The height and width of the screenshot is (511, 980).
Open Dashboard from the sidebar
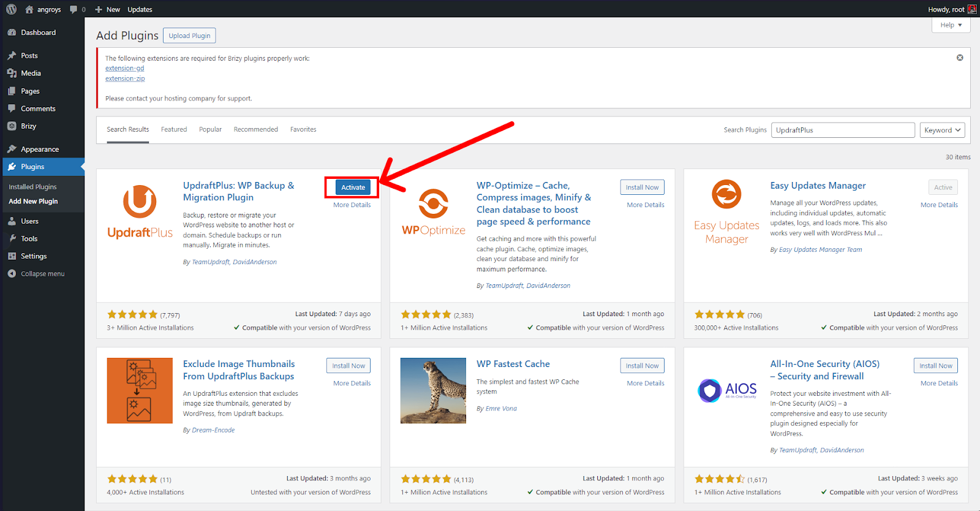(38, 32)
